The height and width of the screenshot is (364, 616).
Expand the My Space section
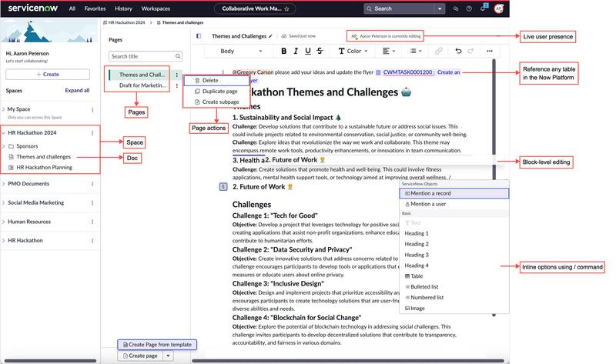click(x=4, y=109)
